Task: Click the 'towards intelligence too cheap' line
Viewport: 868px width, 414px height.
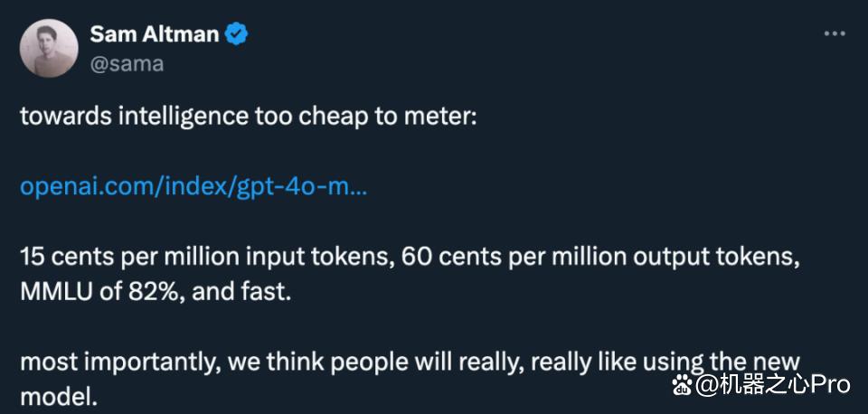Action: coord(248,118)
